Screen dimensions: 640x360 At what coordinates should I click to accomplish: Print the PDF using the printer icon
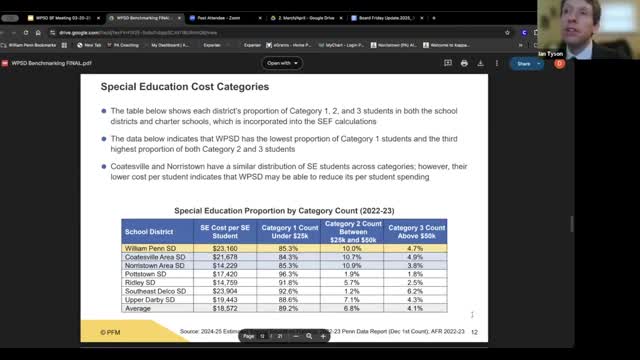tap(464, 63)
